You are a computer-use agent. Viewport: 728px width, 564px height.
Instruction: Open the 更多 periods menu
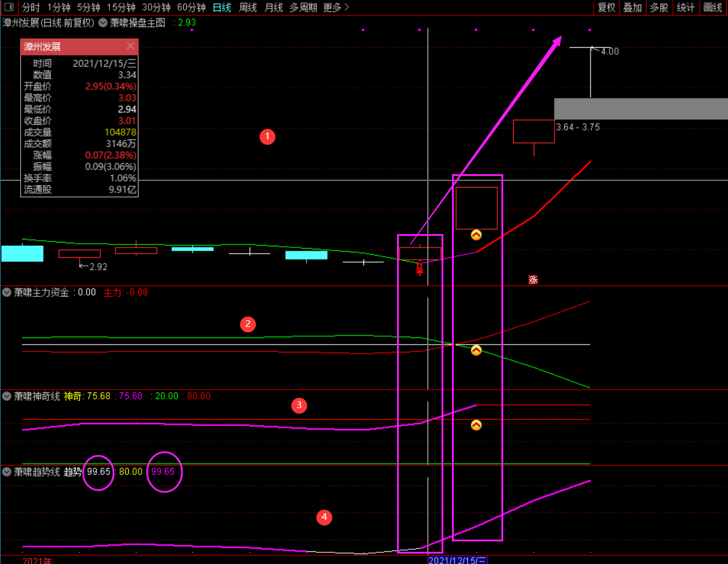[336, 7]
